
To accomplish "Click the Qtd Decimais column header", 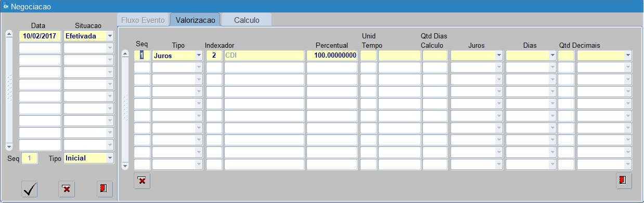I will pos(579,45).
